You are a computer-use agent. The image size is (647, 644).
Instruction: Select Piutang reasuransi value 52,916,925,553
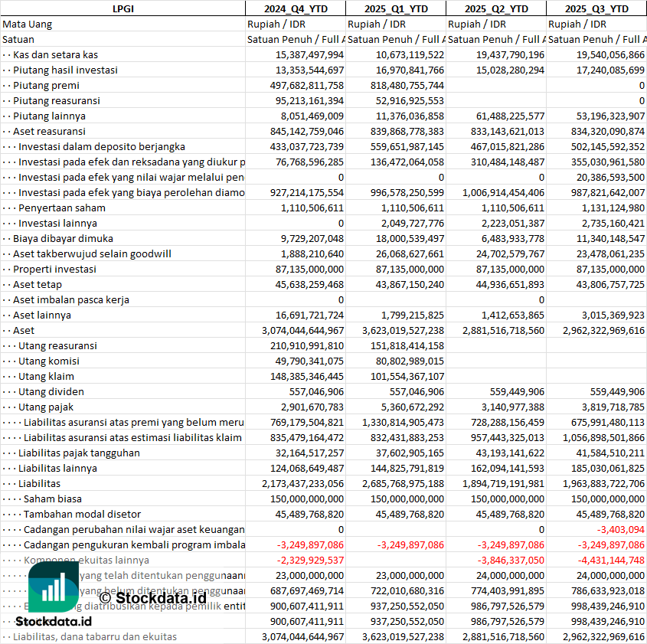pyautogui.click(x=410, y=100)
